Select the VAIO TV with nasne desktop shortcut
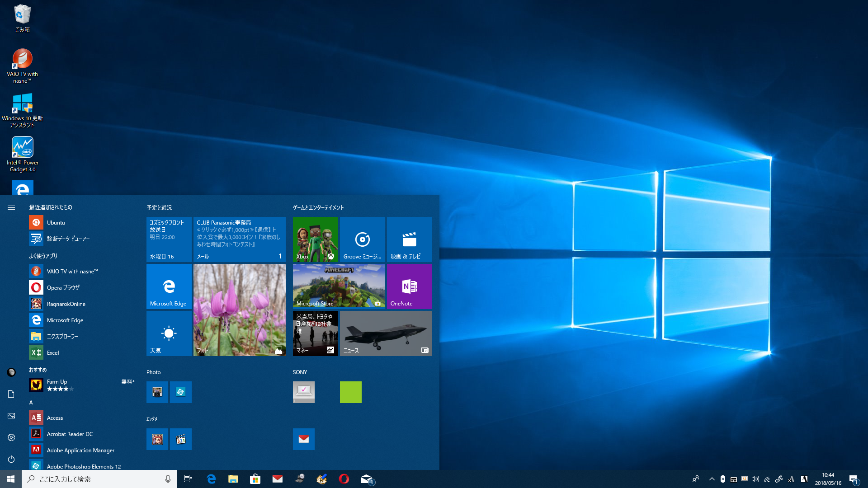Screen dimensions: 868x488 22,66
